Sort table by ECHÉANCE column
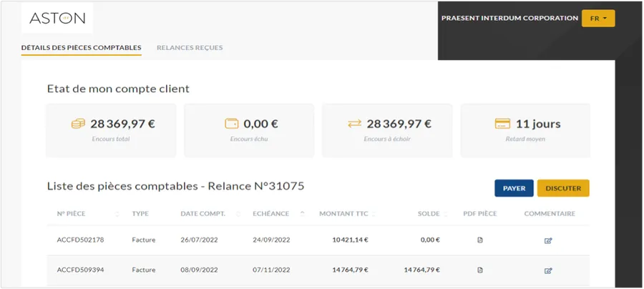Viewport: 644px width, 289px height. pyautogui.click(x=302, y=214)
